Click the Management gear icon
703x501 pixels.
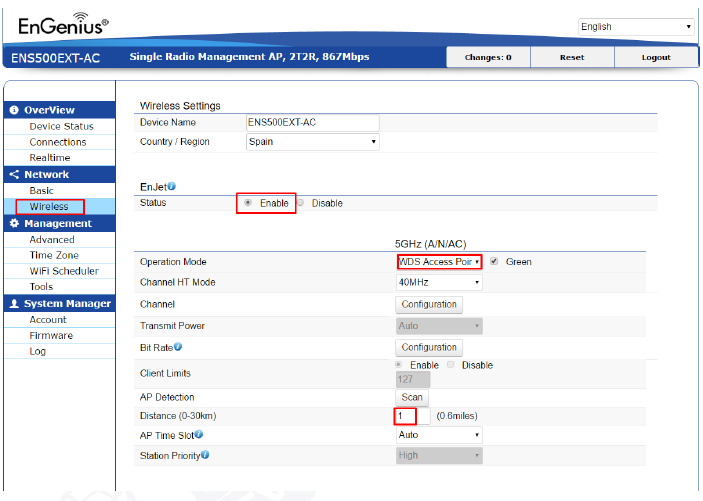(14, 223)
